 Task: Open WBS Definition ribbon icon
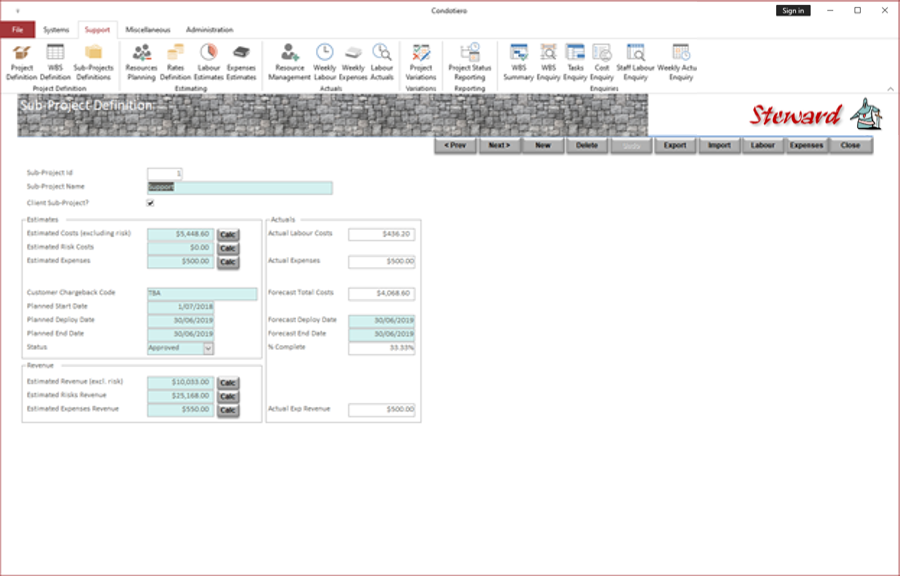point(55,62)
